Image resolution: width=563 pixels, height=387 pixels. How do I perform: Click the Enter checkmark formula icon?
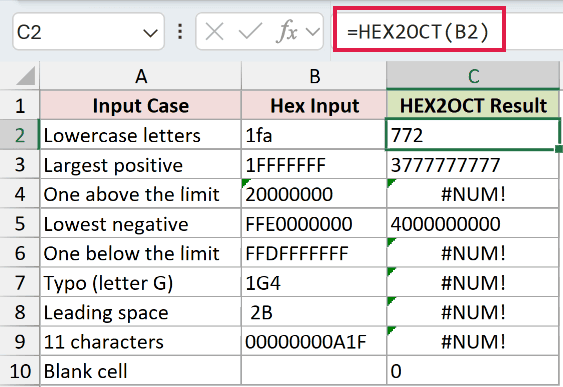tap(250, 32)
